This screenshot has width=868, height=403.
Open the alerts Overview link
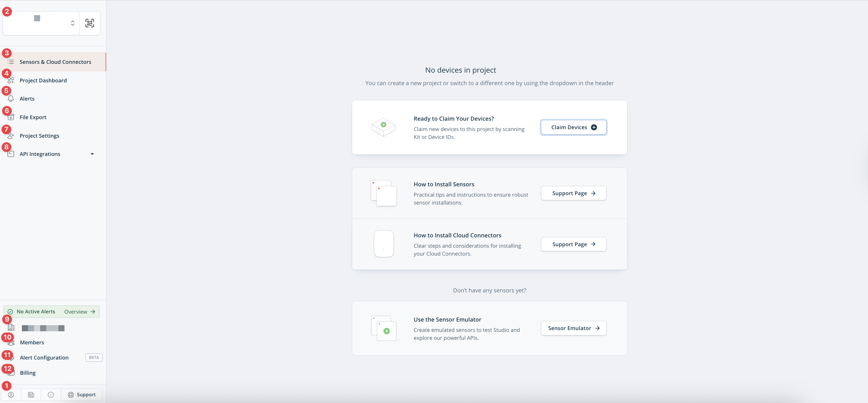(79, 312)
